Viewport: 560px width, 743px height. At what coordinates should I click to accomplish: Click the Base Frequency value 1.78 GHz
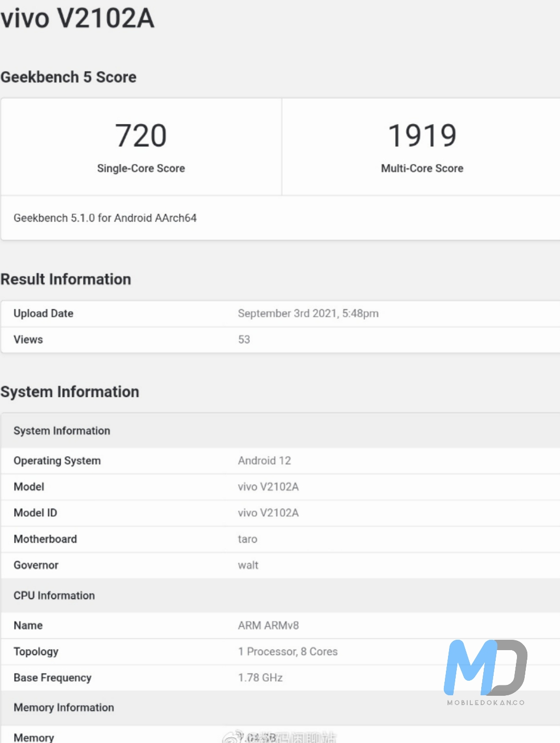tap(260, 678)
